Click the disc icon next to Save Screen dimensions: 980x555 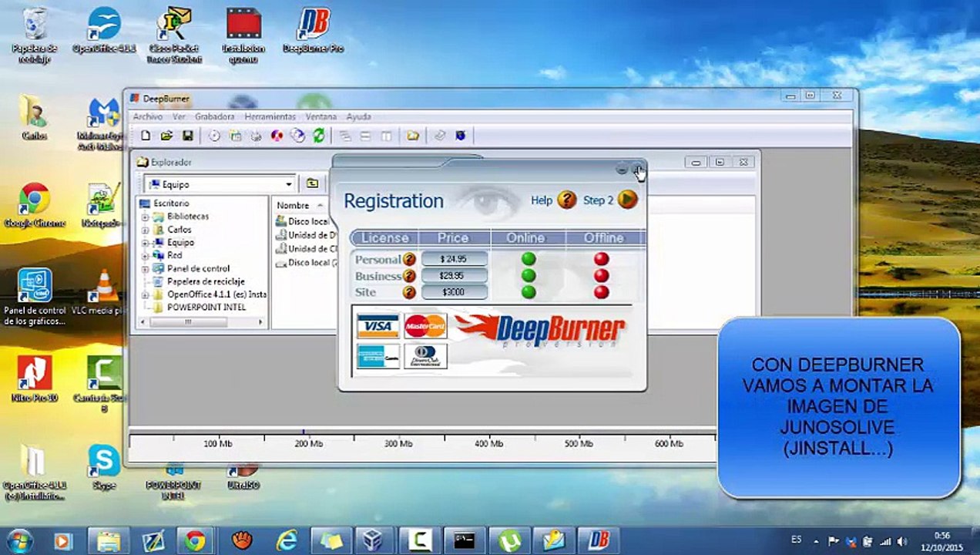[x=214, y=136]
